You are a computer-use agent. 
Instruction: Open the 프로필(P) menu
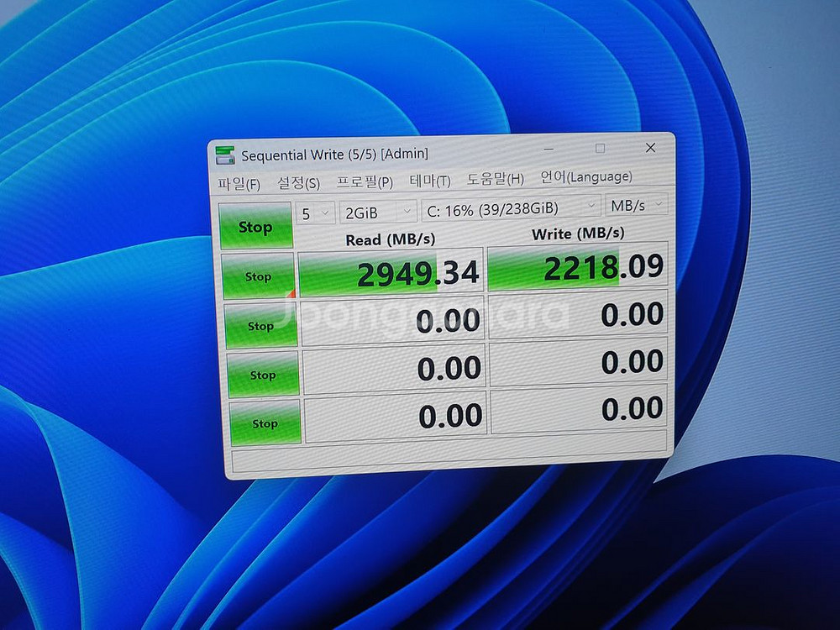[x=365, y=181]
